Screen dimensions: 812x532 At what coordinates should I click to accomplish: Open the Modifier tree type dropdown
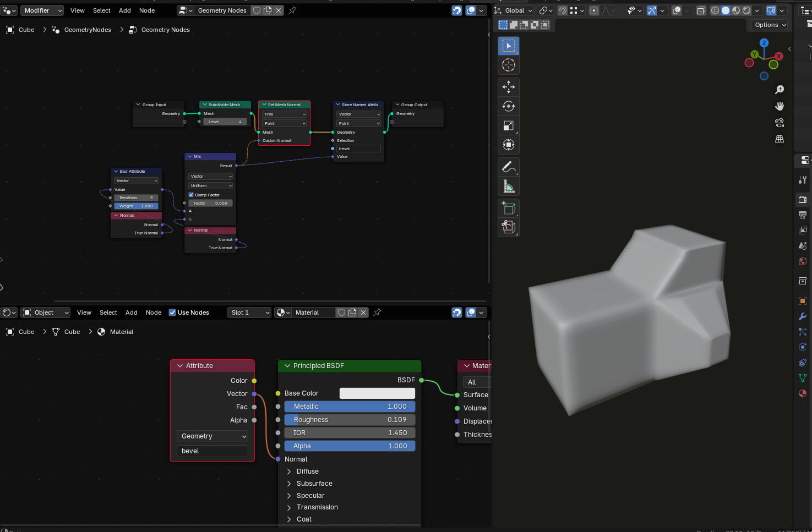tap(43, 10)
